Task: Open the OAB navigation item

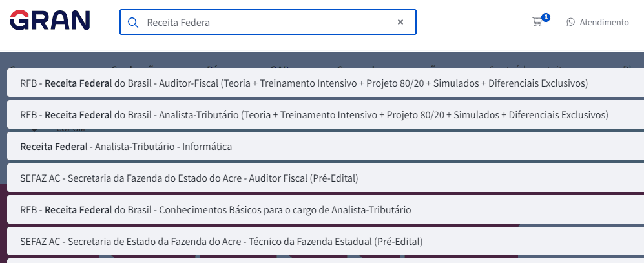Action: click(280, 67)
